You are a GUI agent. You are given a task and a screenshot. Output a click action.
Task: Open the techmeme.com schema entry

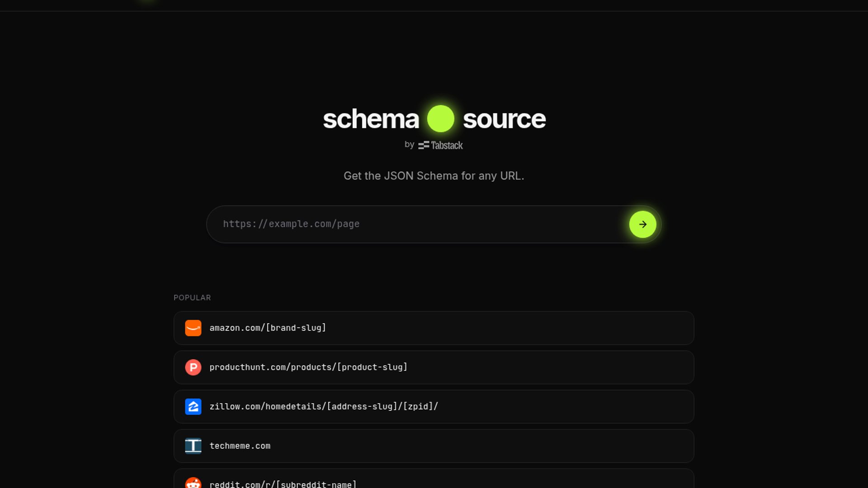point(434,446)
